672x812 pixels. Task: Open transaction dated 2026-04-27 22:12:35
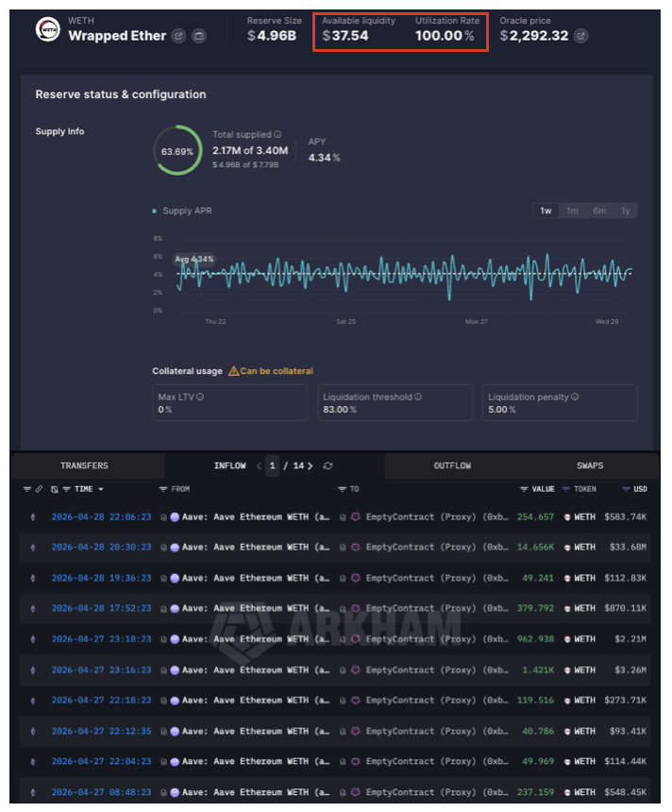(x=102, y=731)
